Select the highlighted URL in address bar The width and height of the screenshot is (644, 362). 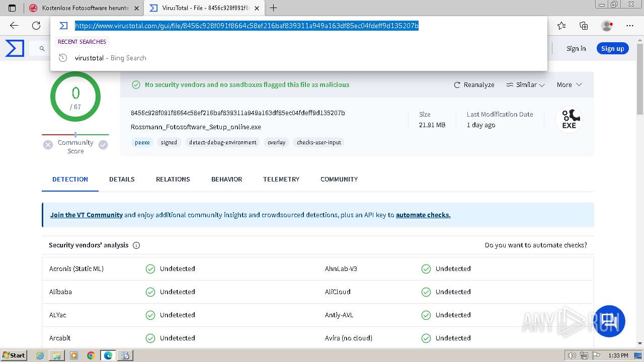coord(247,26)
